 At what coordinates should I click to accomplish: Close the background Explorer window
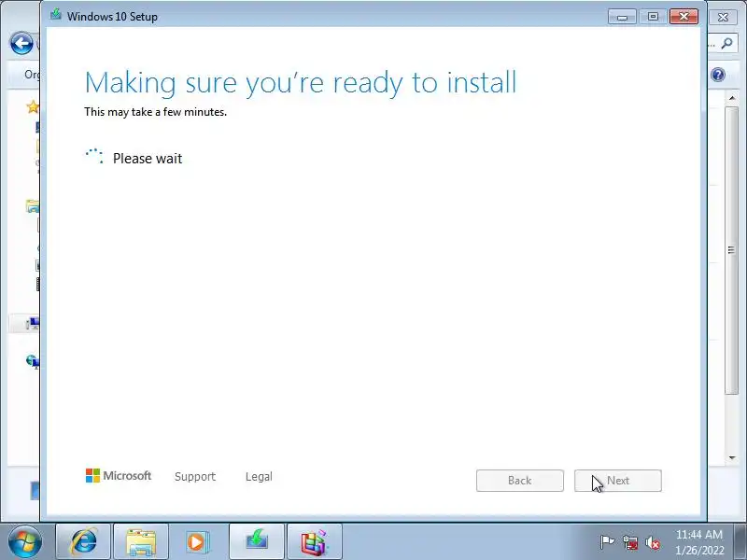coord(723,17)
